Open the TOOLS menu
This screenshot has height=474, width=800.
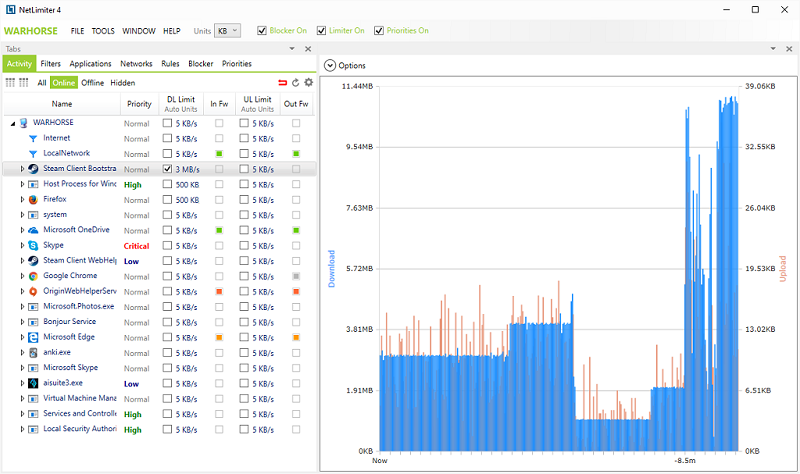click(103, 31)
